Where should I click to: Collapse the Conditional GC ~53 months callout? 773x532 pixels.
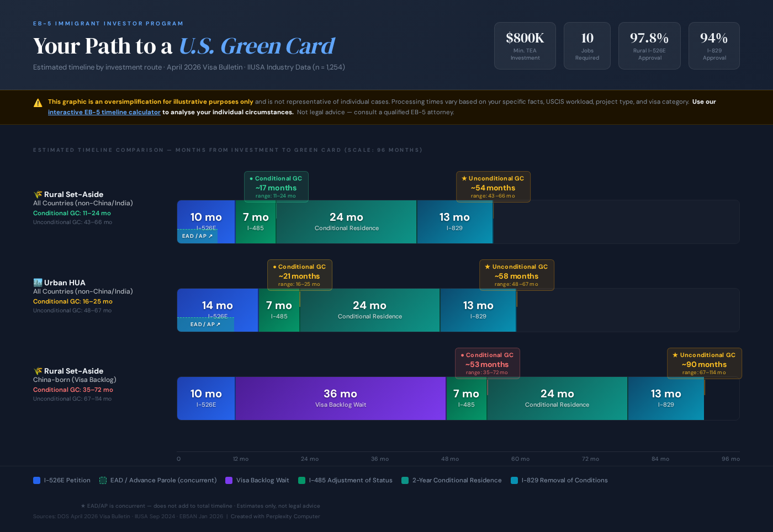tap(487, 363)
